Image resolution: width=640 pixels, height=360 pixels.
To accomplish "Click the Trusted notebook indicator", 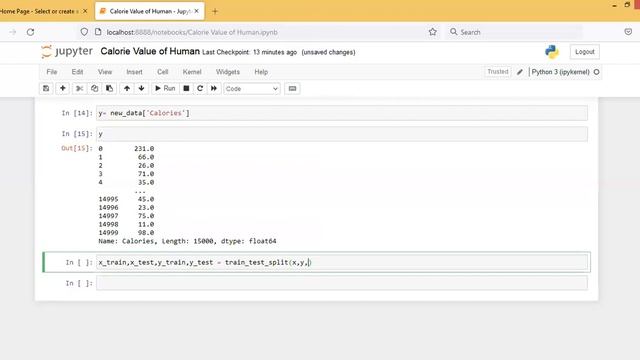I will pos(498,72).
